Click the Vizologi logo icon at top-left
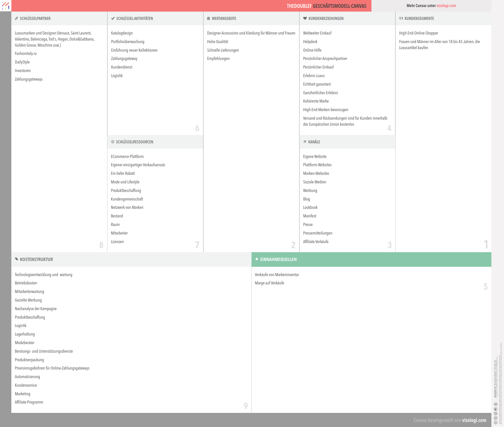 (6, 6)
